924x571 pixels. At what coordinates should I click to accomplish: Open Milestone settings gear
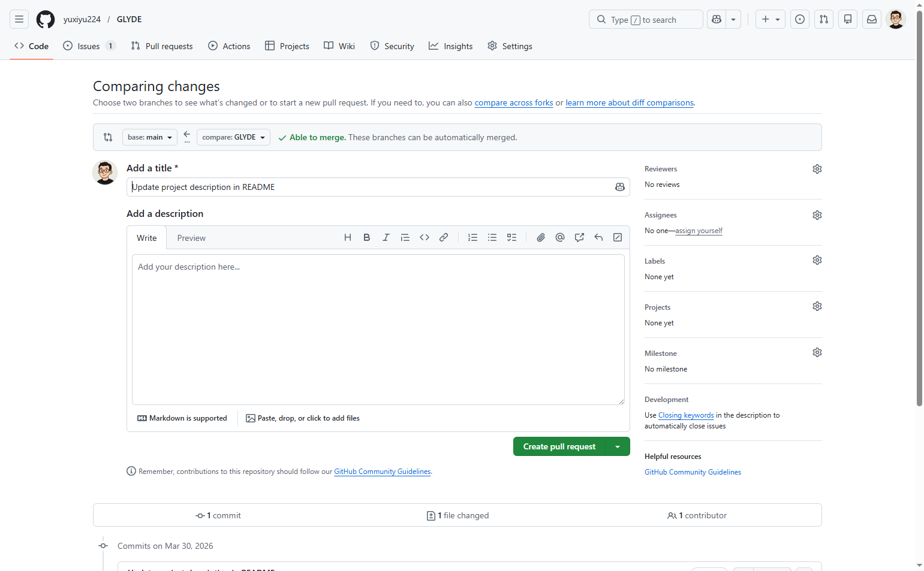point(817,352)
